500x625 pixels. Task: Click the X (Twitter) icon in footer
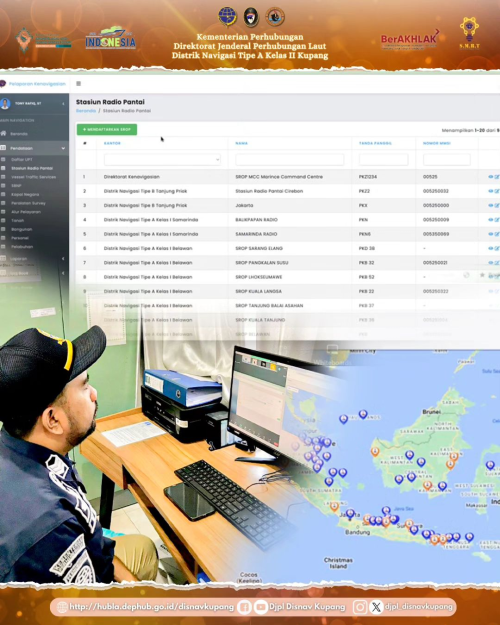click(x=376, y=607)
